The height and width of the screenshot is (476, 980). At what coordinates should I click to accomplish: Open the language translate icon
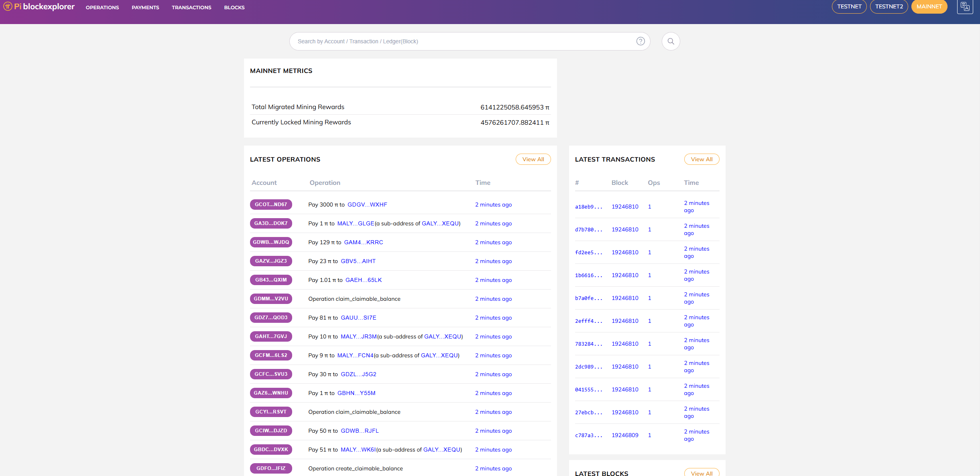(965, 7)
